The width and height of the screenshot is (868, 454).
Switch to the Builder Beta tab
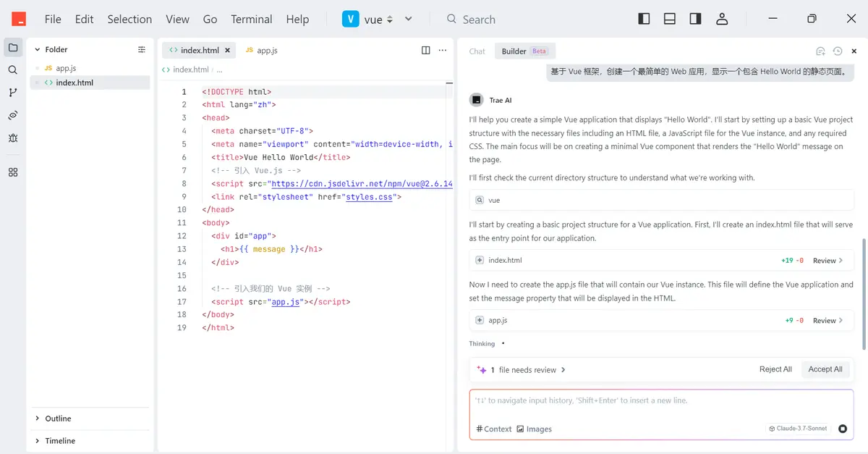pos(524,51)
